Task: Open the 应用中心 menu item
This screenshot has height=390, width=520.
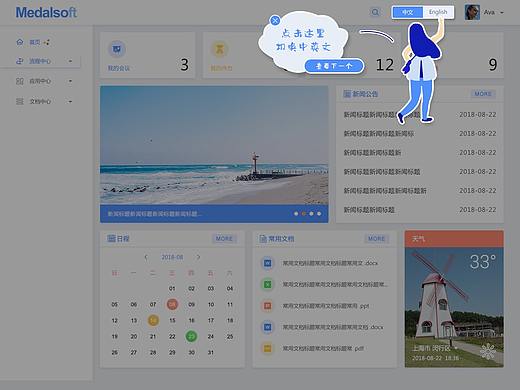Action: click(x=40, y=81)
